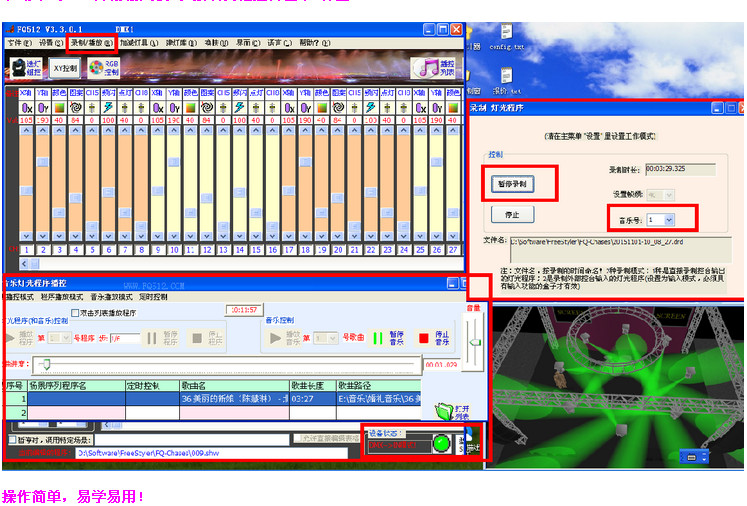Click the playback progress slider handle
747x506 pixels.
[x=46, y=364]
